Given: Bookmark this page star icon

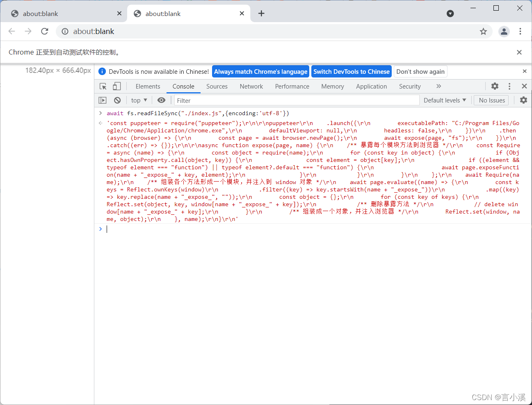Looking at the screenshot, I should [483, 31].
